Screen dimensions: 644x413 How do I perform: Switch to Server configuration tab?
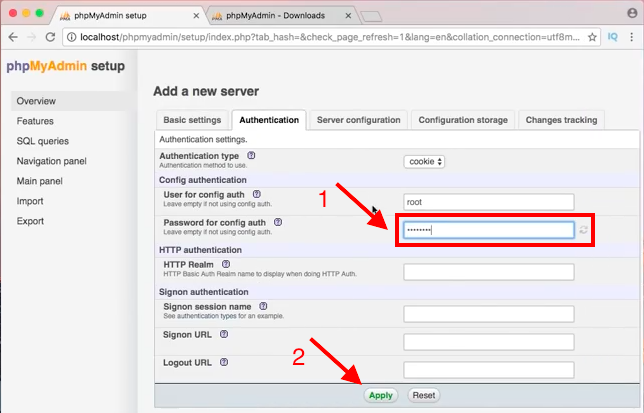(x=359, y=120)
